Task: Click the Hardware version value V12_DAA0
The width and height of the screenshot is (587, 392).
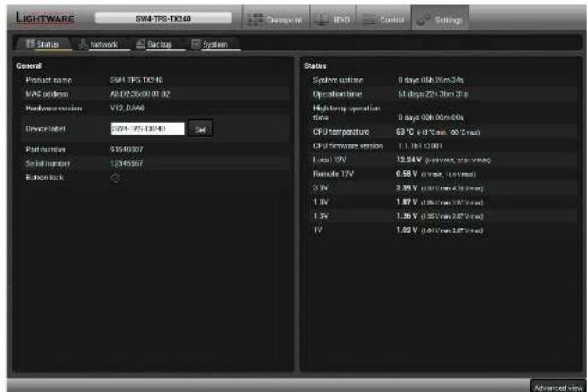Action: (127, 109)
